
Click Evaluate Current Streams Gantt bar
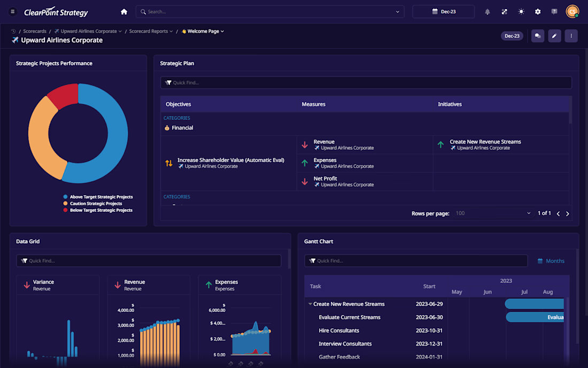(x=535, y=317)
